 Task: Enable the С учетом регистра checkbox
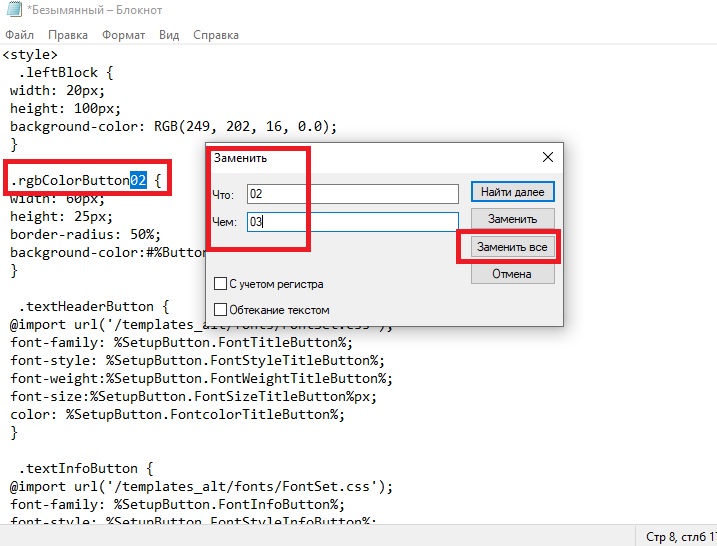tap(220, 284)
